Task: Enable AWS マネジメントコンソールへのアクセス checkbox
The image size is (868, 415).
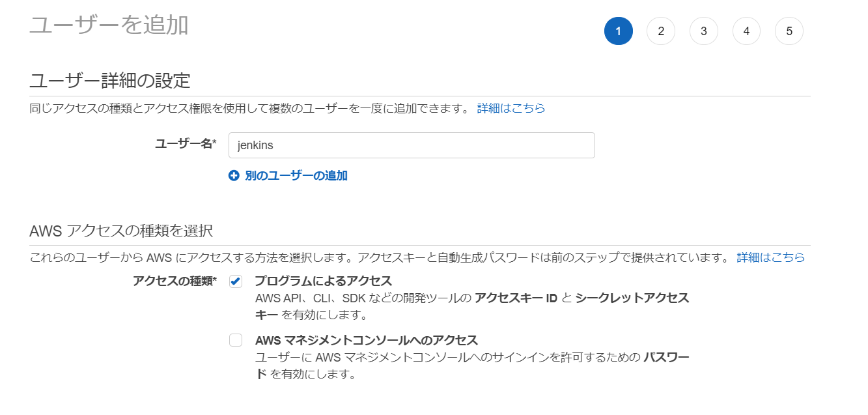Action: 236,340
